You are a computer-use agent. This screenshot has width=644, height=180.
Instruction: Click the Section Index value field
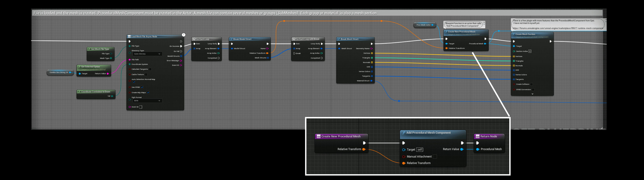[530, 51]
